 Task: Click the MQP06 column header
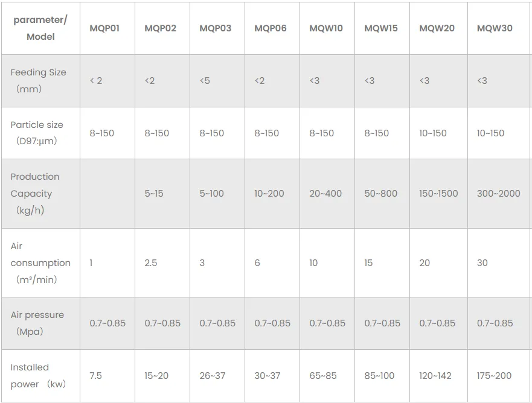(270, 28)
